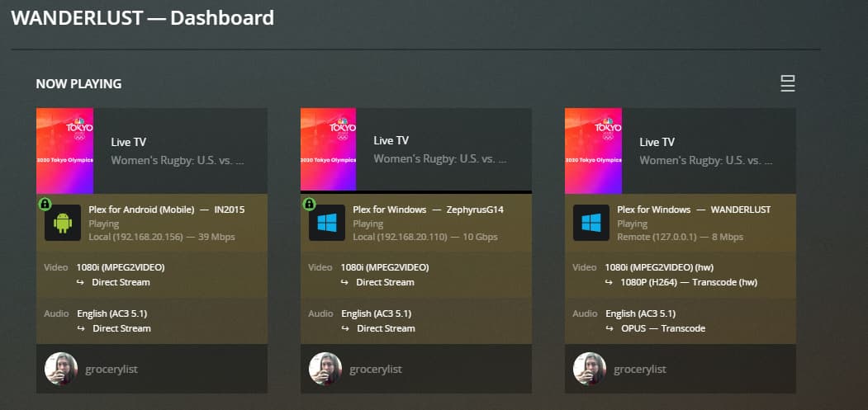
Task: Click '1080P (H264) — Transcode (hw)' text
Action: pyautogui.click(x=689, y=282)
